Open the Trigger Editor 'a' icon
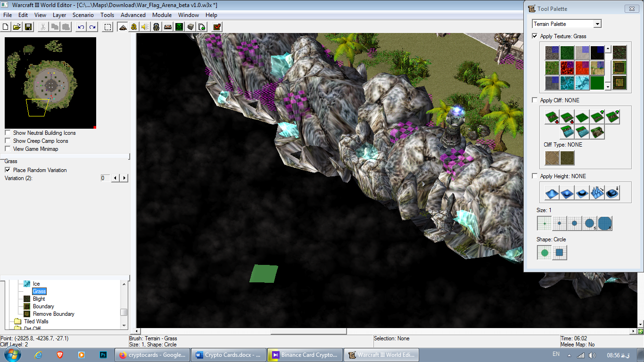 (x=134, y=27)
